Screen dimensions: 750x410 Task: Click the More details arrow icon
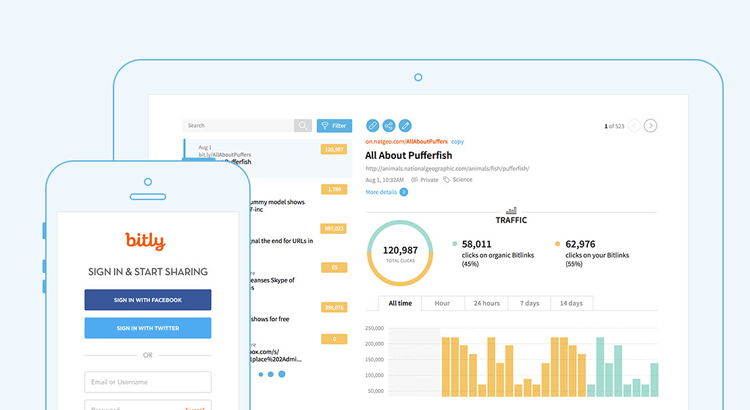(x=404, y=192)
